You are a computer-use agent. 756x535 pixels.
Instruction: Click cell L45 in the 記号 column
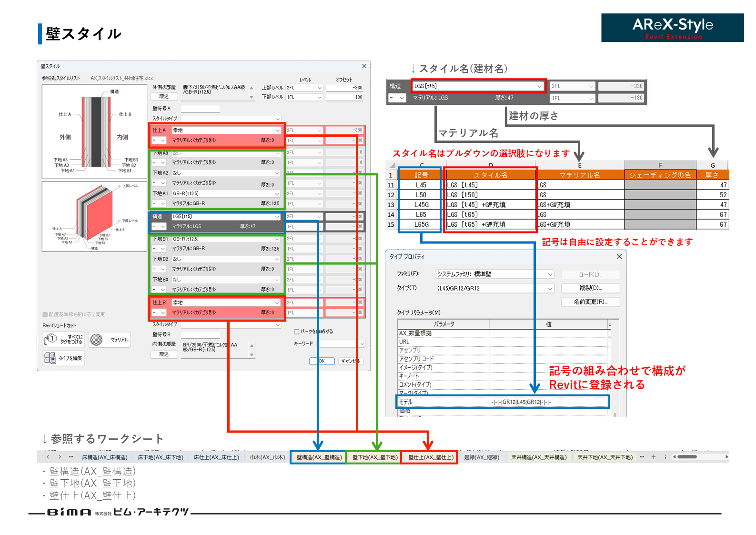click(x=421, y=185)
